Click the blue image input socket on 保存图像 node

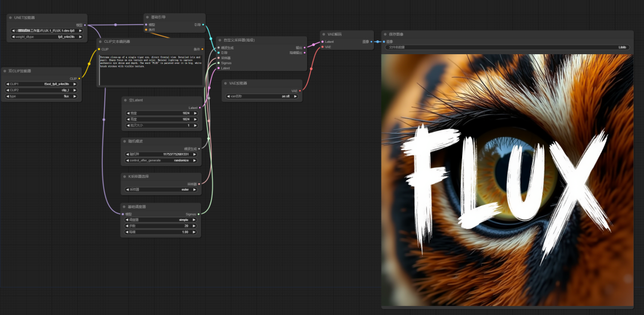point(385,42)
